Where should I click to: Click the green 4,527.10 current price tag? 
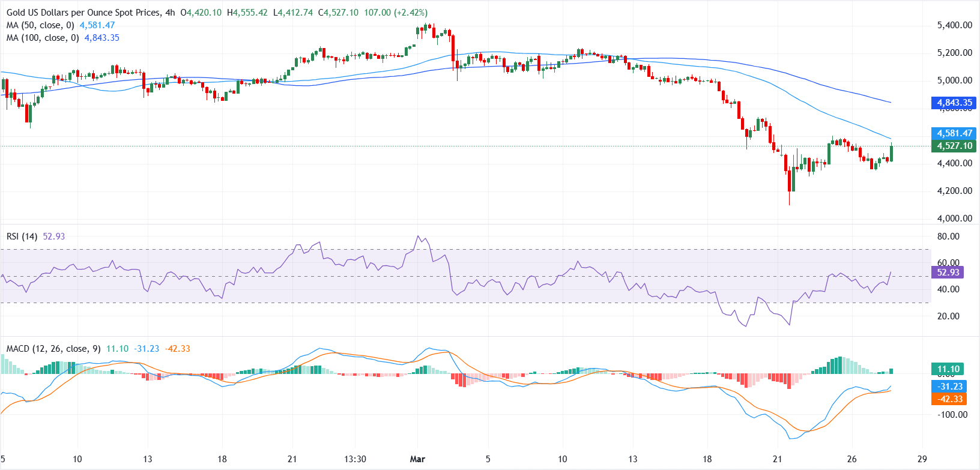pyautogui.click(x=954, y=146)
